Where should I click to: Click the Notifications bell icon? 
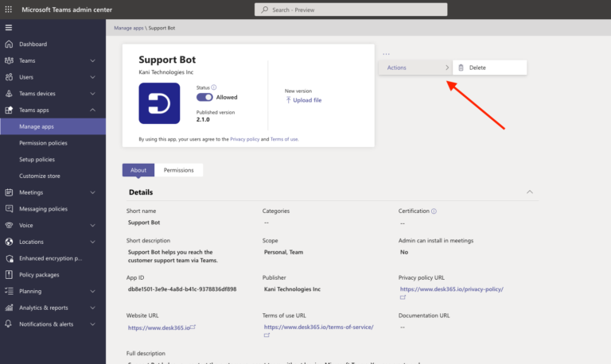(9, 324)
